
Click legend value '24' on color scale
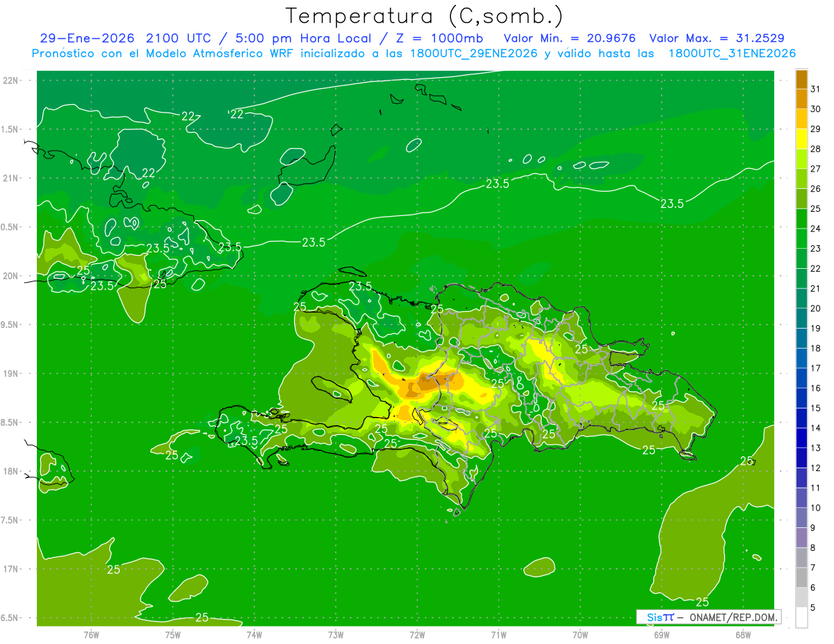click(815, 229)
